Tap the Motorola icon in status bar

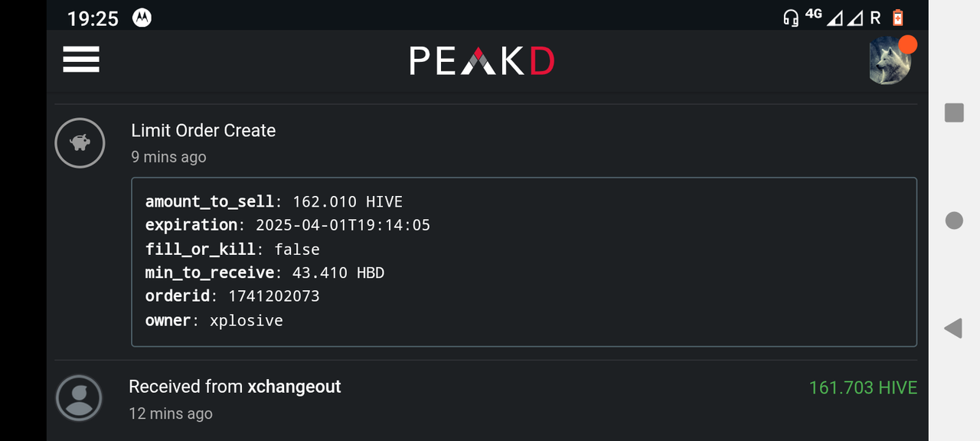(x=142, y=18)
